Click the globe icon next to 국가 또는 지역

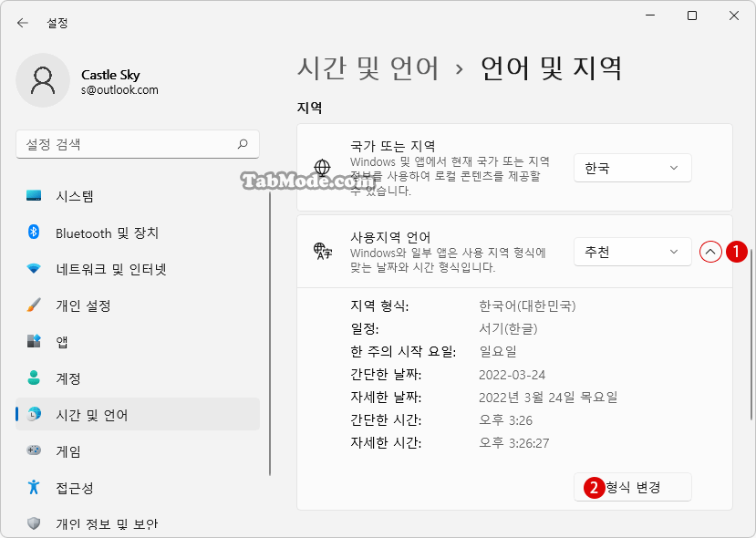322,168
